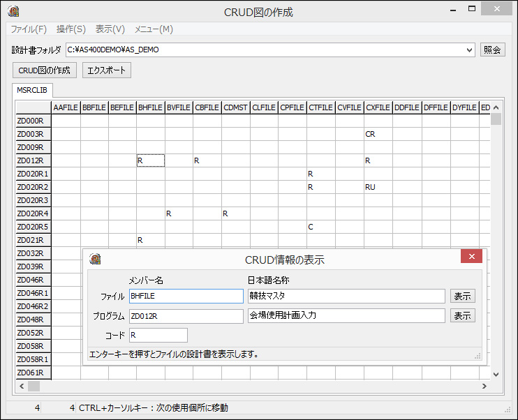Click the CR cell in row ZD003R
The height and width of the screenshot is (420, 518).
coord(378,134)
